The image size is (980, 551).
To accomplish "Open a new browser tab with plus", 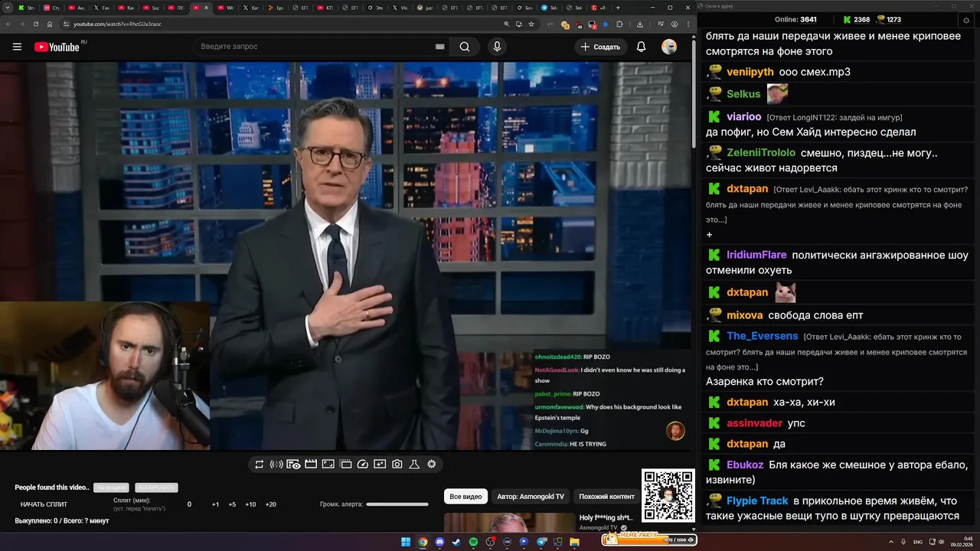I will tap(618, 8).
